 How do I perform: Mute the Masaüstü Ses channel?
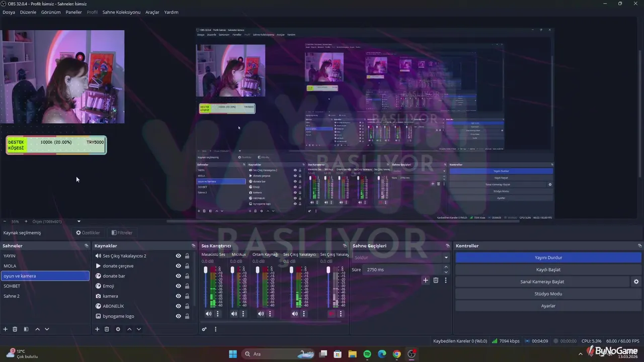pos(208,314)
